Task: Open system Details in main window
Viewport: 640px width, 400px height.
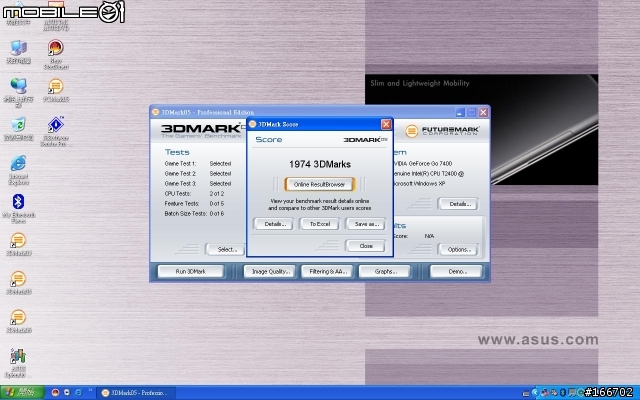Action: [x=458, y=204]
